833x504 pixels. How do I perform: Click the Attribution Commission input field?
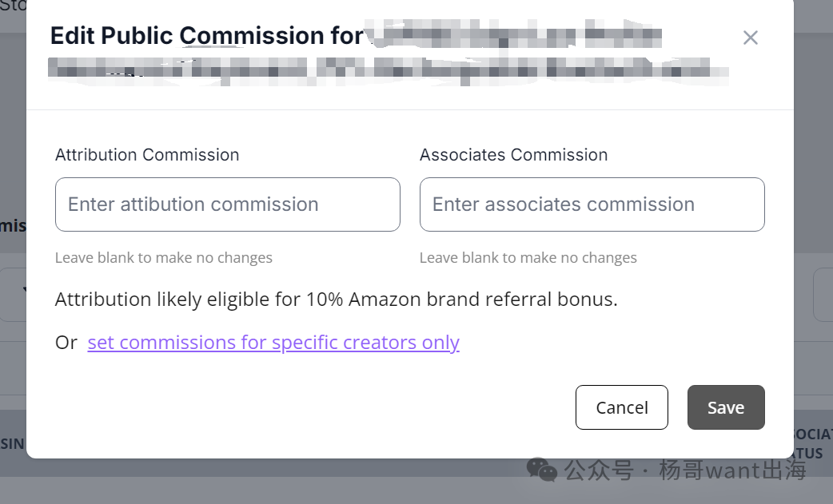[227, 204]
